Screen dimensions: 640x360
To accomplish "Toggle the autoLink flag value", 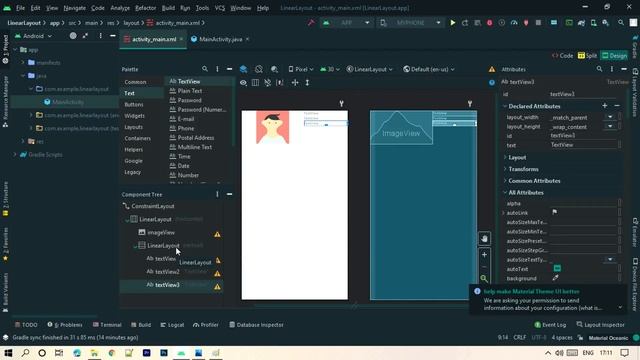I will (555, 212).
